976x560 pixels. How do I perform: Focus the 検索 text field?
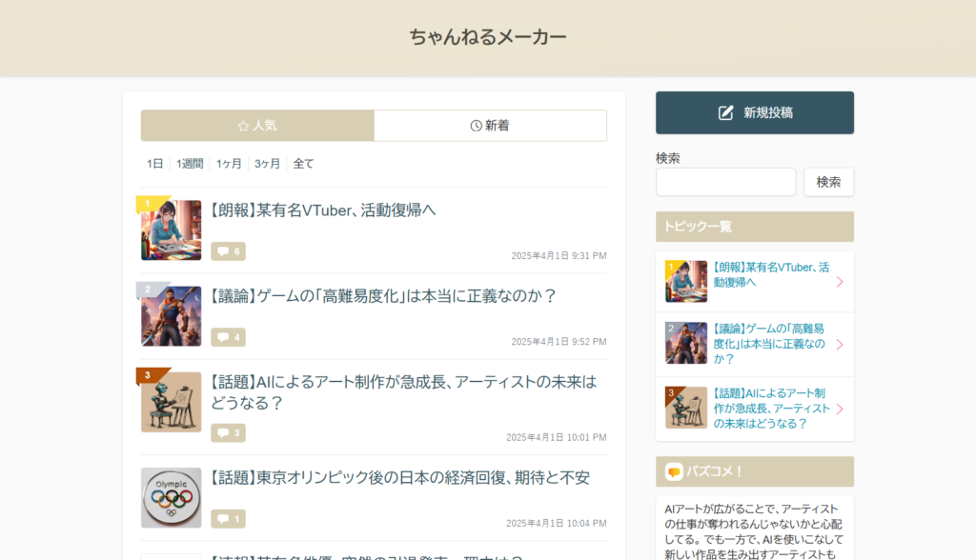[x=725, y=182]
